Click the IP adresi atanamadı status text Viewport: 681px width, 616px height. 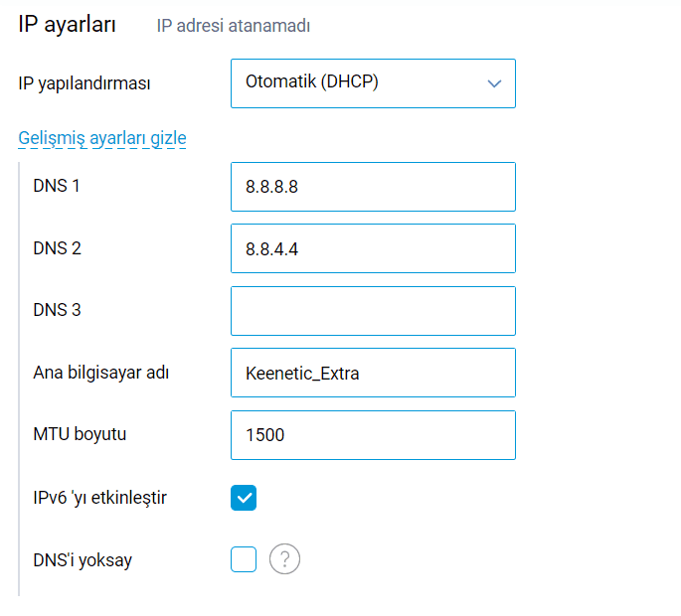click(x=234, y=26)
